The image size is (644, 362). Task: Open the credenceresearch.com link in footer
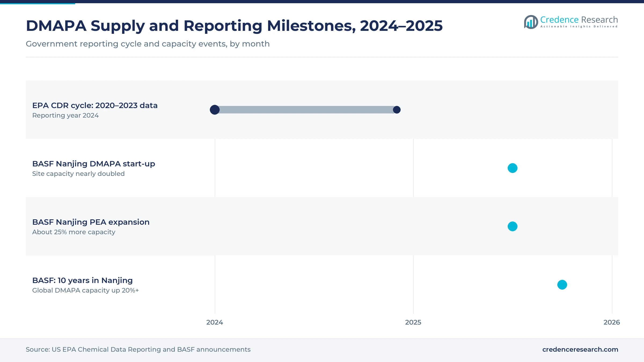click(580, 349)
